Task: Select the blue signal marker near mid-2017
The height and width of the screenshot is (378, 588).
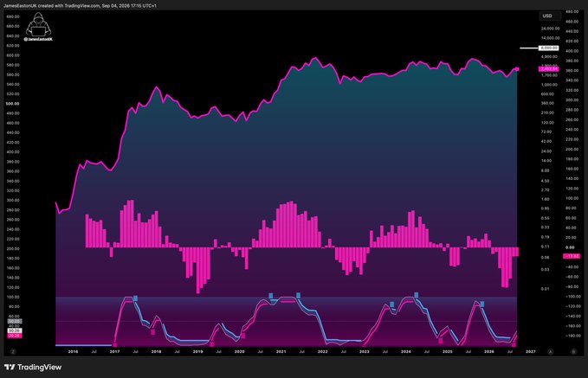Action: (135, 298)
